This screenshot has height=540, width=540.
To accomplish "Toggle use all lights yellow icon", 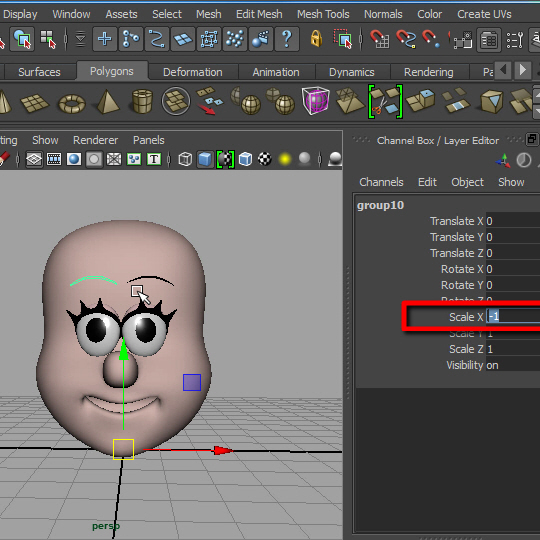I will 285,159.
